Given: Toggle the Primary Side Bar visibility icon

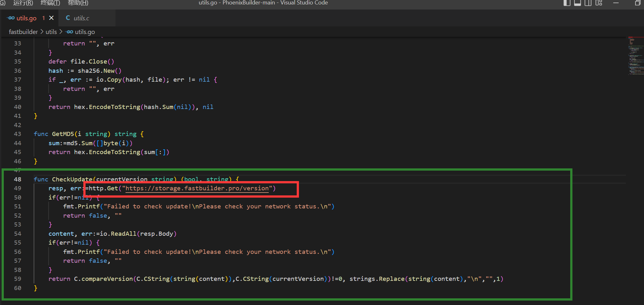Looking at the screenshot, I should coord(567,3).
